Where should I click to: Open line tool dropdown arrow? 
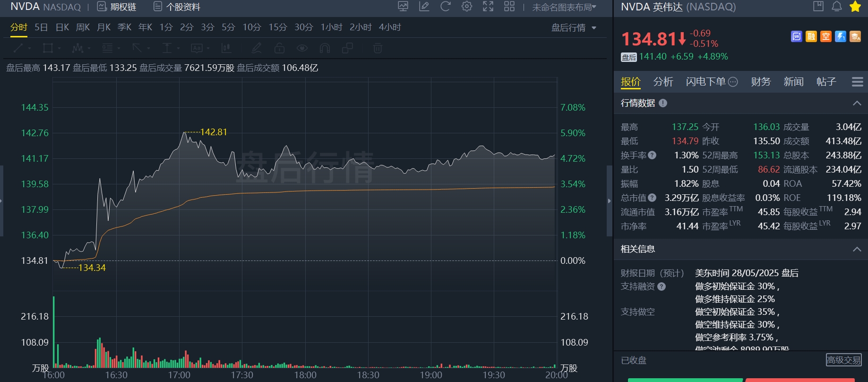point(29,48)
